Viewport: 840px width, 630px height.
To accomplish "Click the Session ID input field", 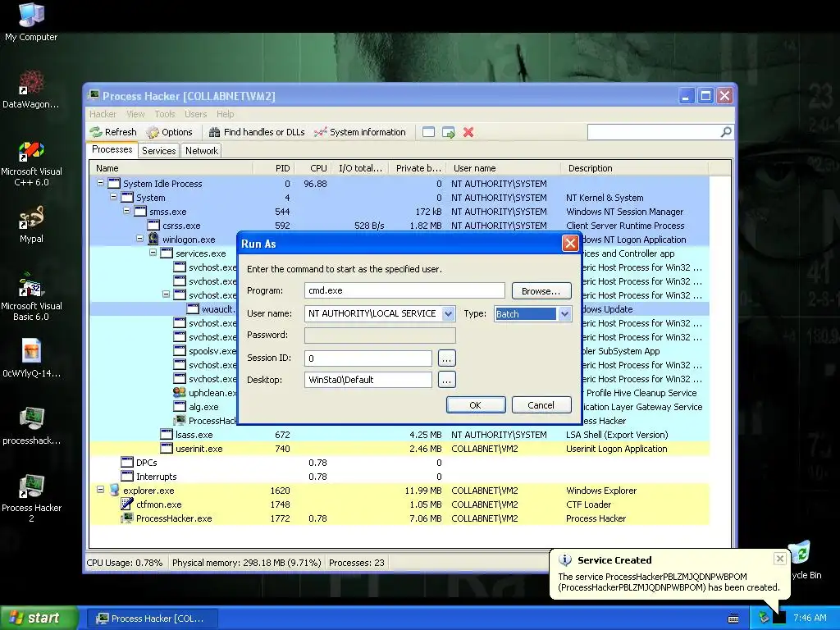I will (x=368, y=358).
